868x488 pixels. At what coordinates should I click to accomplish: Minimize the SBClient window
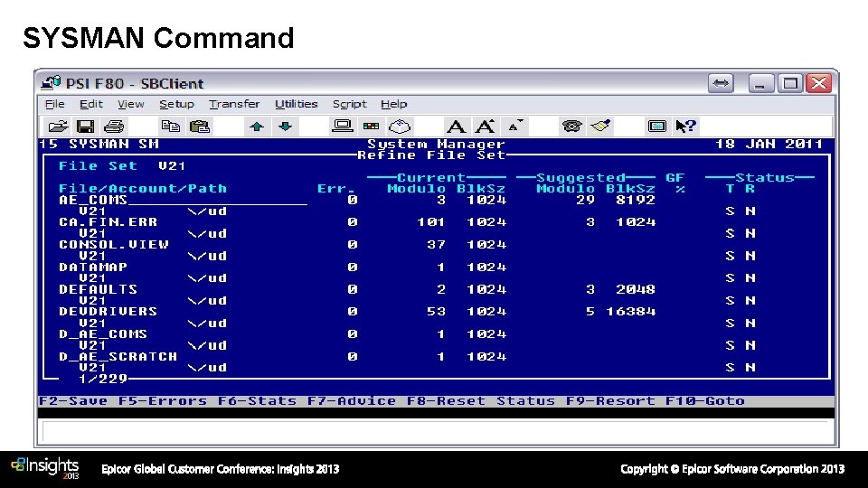(x=761, y=83)
